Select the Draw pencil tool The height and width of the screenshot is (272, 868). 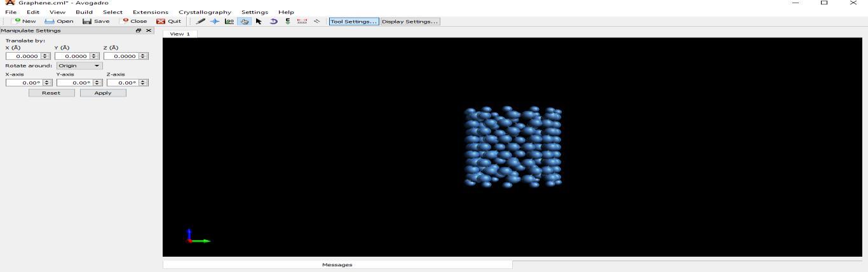pos(200,21)
